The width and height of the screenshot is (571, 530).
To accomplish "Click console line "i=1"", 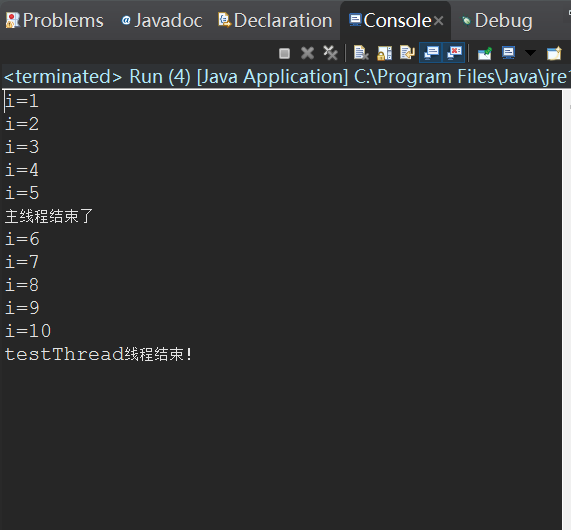I will 22,101.
